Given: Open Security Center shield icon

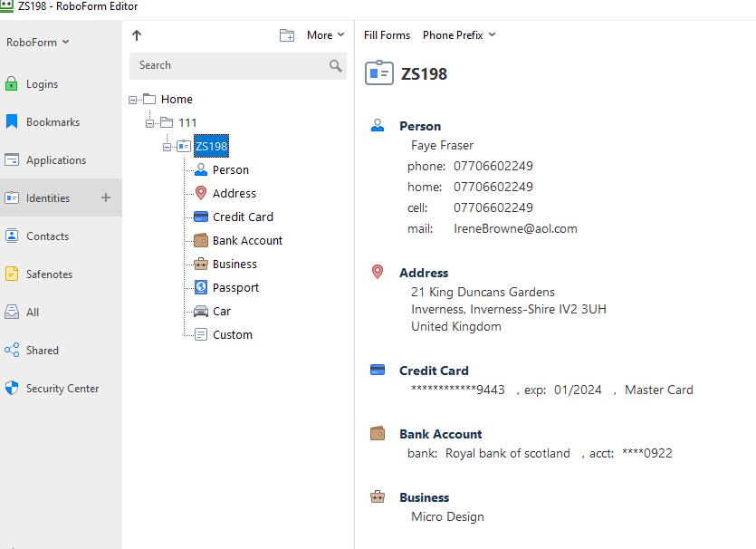Looking at the screenshot, I should pos(12,388).
